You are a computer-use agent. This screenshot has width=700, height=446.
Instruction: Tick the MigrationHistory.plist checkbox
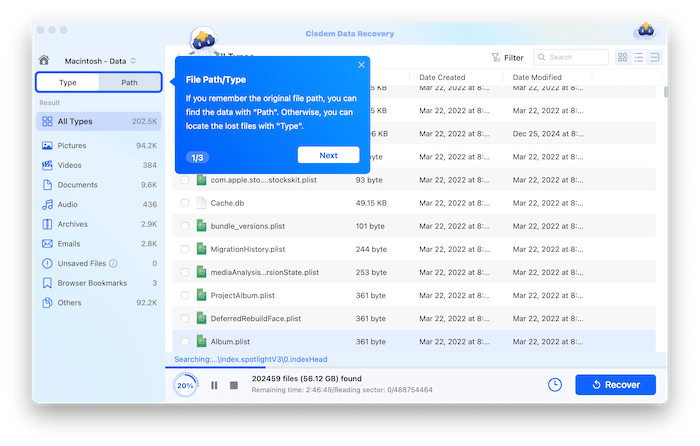click(185, 249)
